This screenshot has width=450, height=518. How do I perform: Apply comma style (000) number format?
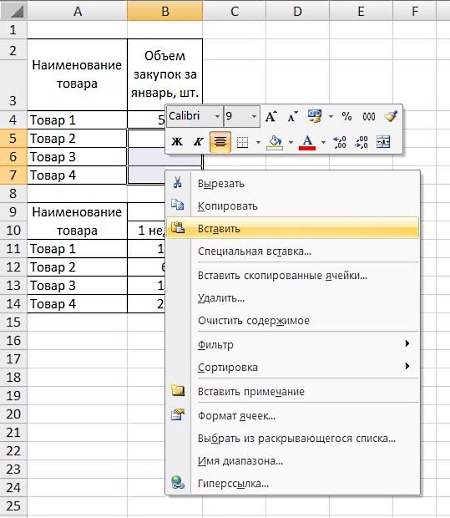point(369,116)
